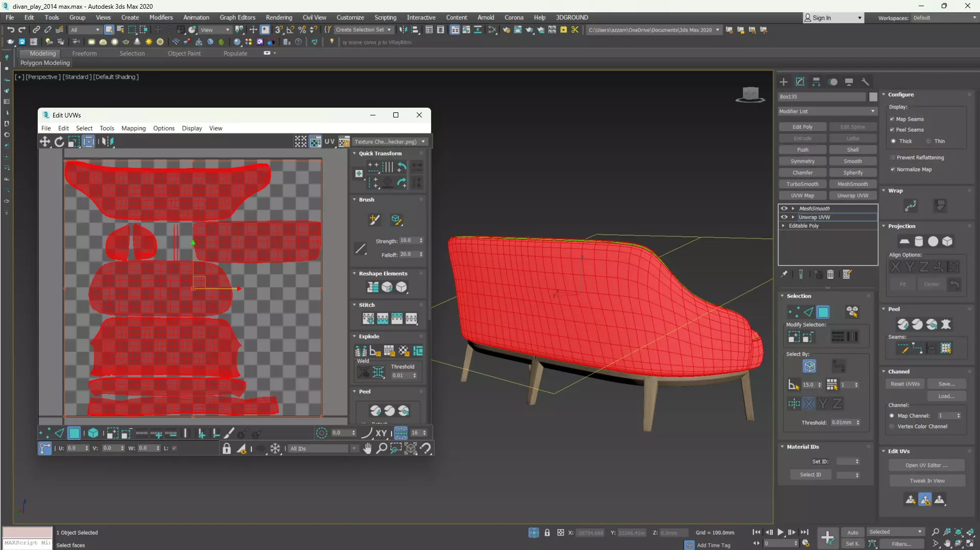Click the Box135 object color swatch
980x550 pixels.
point(873,97)
